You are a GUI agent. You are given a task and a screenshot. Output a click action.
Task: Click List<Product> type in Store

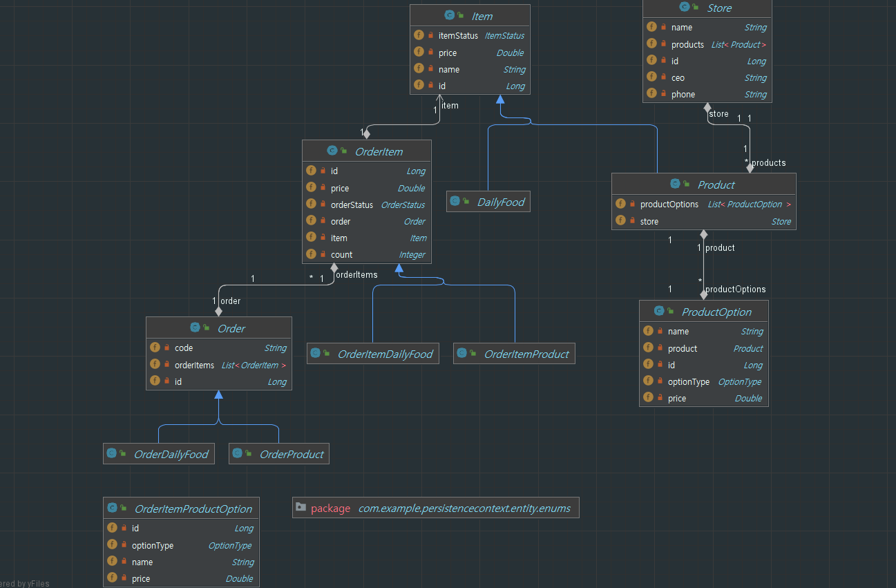[738, 45]
